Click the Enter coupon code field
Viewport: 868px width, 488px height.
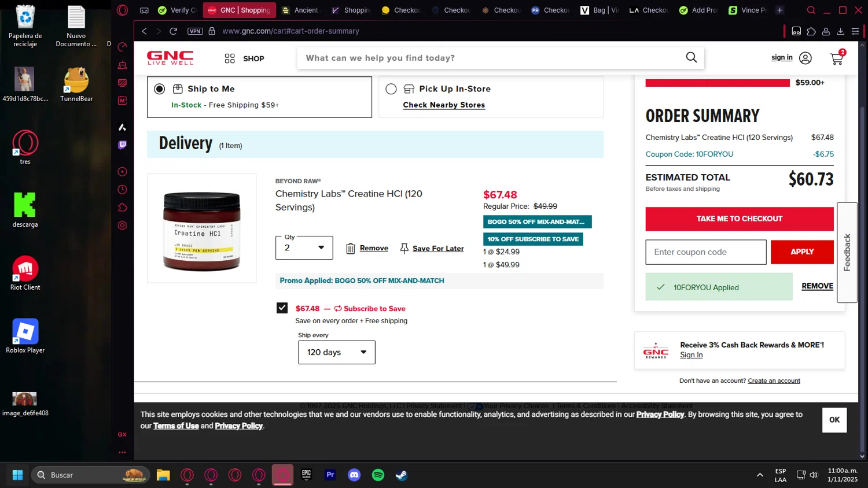706,252
